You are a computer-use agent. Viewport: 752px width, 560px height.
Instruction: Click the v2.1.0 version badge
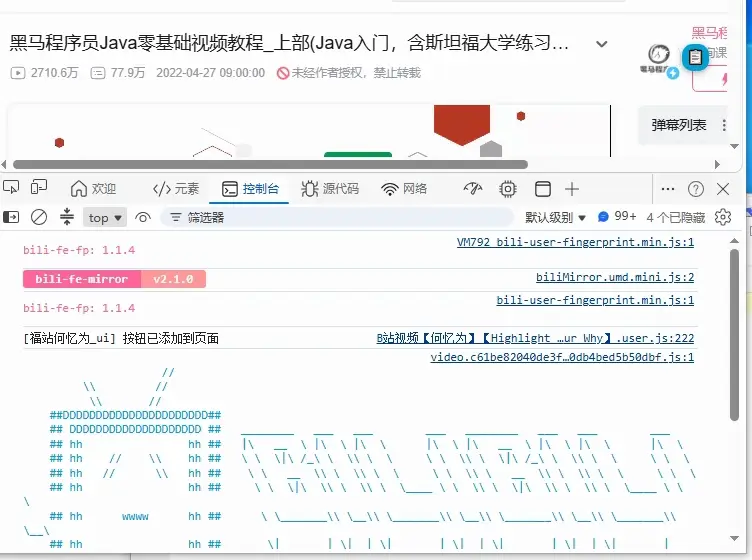click(173, 279)
